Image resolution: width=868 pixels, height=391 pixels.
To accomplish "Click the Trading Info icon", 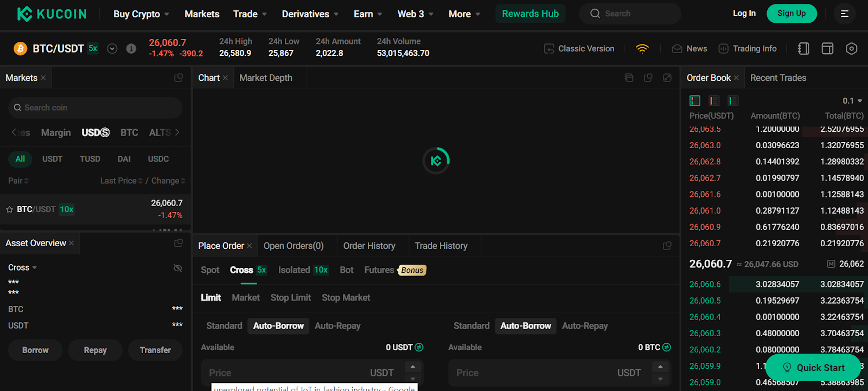I will pyautogui.click(x=723, y=49).
